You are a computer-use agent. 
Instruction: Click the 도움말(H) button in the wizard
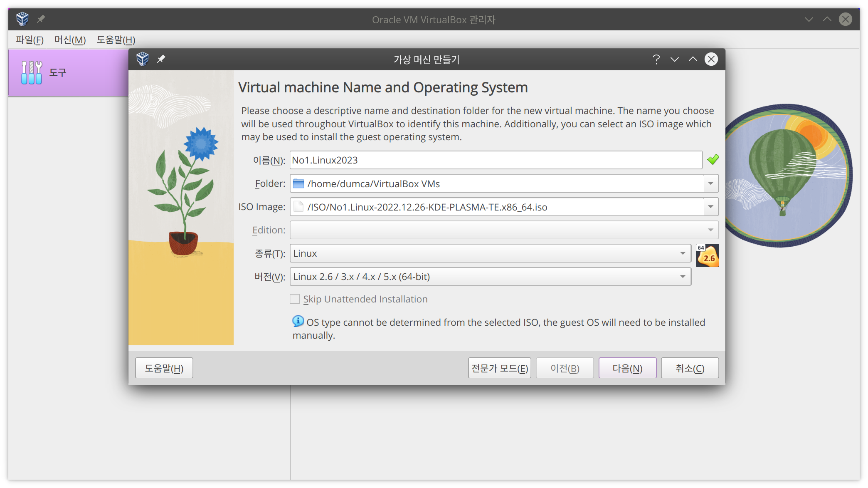pyautogui.click(x=164, y=368)
